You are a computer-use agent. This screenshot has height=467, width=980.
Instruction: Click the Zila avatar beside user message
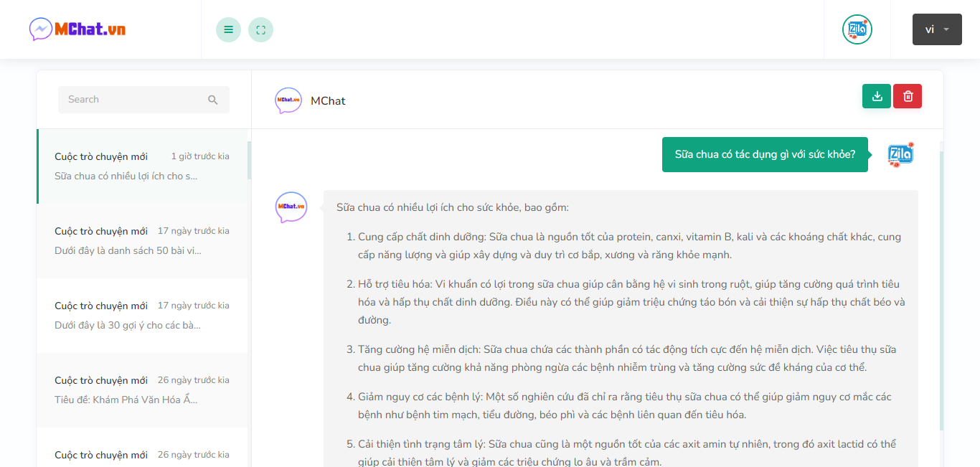pos(900,154)
